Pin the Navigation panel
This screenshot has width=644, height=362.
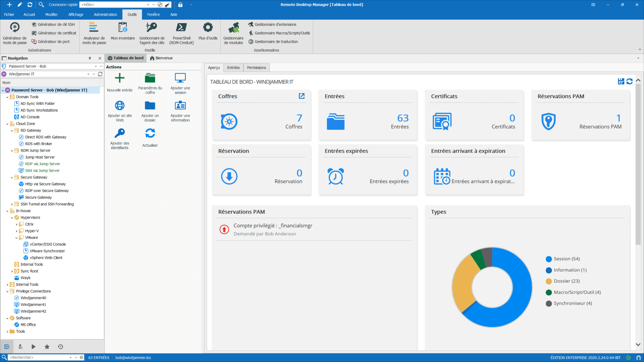(90, 58)
